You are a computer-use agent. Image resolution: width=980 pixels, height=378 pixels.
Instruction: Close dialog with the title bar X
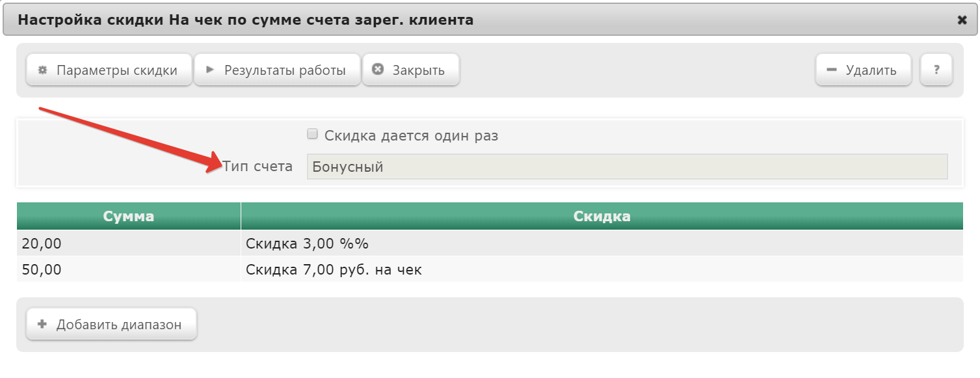[x=962, y=20]
